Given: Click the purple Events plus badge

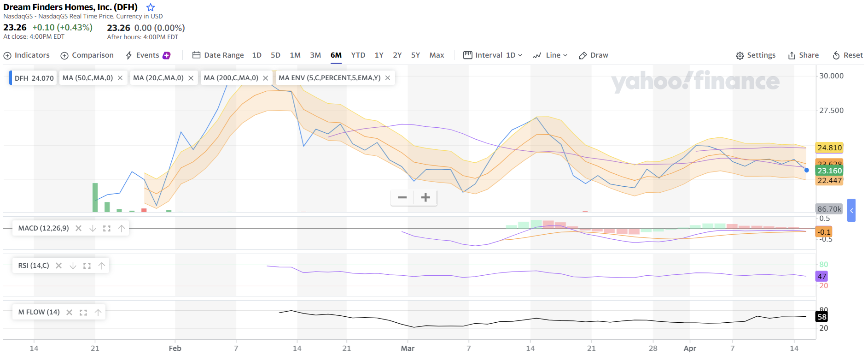Looking at the screenshot, I should (167, 55).
